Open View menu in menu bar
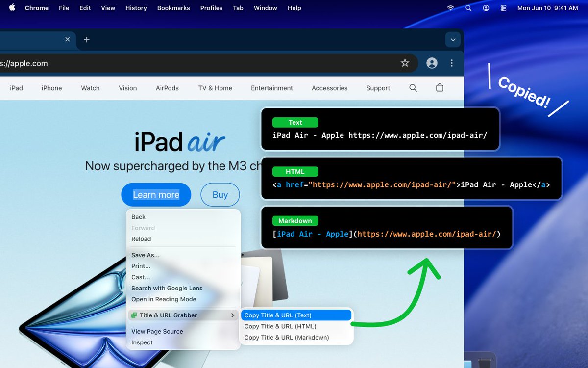The image size is (588, 368). [x=108, y=8]
